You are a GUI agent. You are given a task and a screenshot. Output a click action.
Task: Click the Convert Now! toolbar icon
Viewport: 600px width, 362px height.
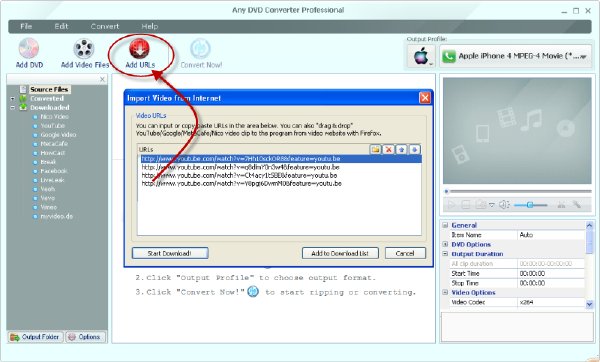[x=201, y=49]
